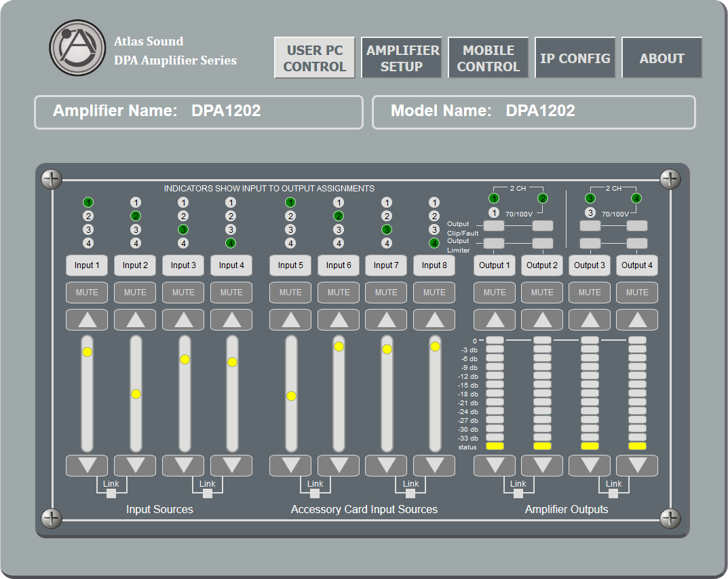The width and height of the screenshot is (728, 579).
Task: Click the Input 4 volume down arrow
Action: (231, 465)
